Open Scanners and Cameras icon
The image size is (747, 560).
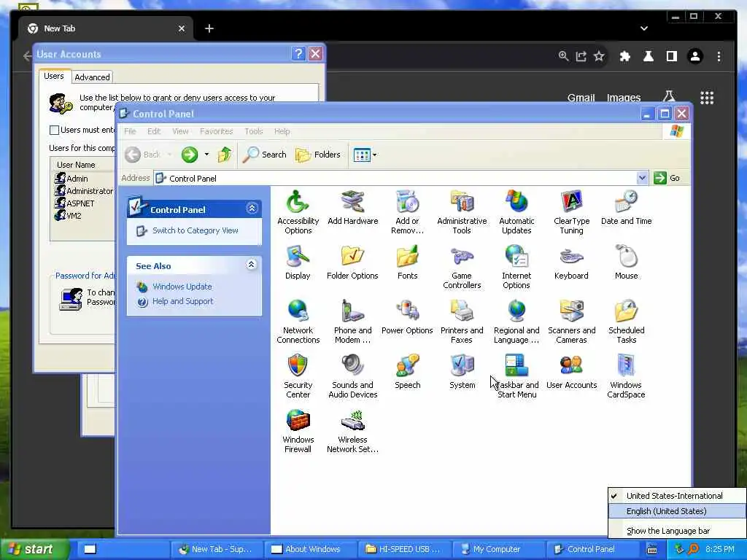571,322
